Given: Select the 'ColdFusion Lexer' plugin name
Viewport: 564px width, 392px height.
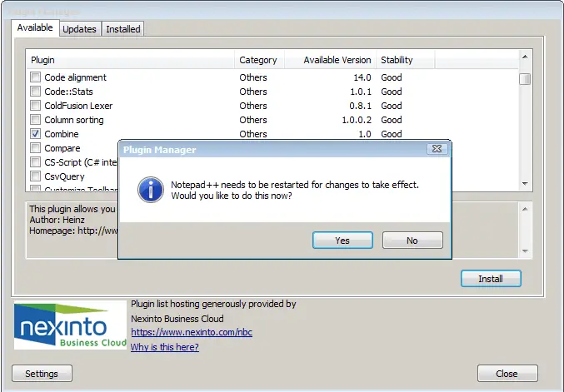Looking at the screenshot, I should (78, 106).
